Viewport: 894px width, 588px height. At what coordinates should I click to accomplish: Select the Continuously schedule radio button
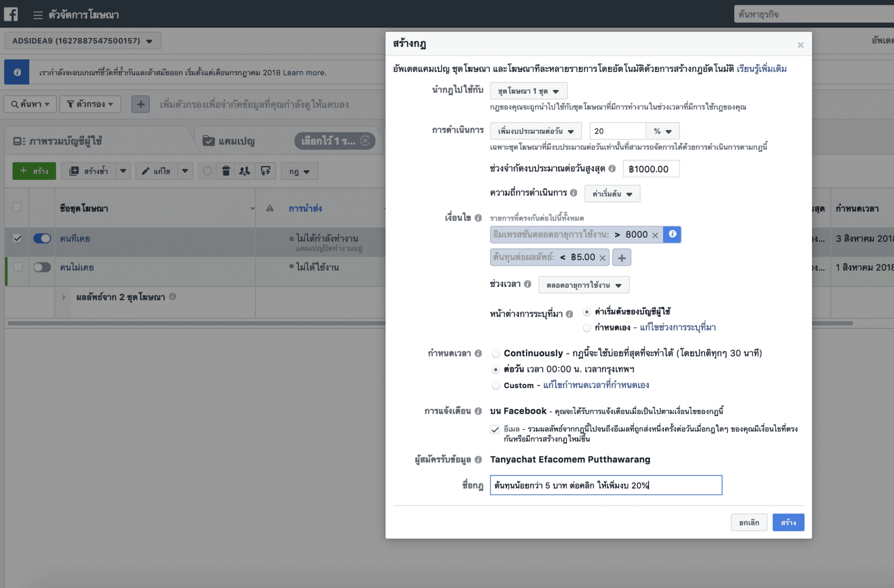click(x=495, y=354)
